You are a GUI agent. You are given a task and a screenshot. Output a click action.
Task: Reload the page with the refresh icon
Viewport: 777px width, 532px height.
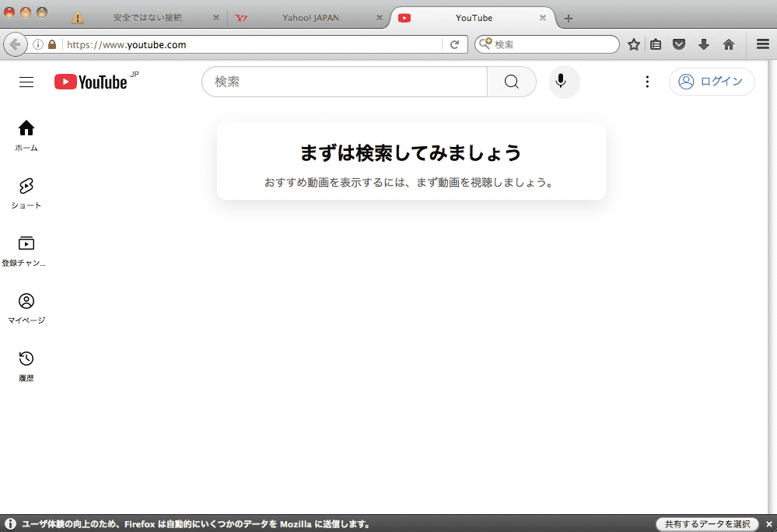[x=454, y=44]
